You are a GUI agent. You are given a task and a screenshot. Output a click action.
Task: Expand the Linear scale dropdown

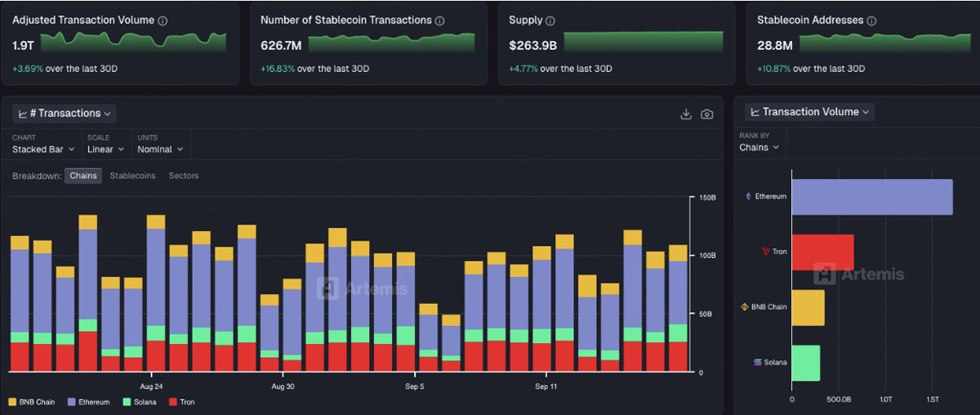105,149
